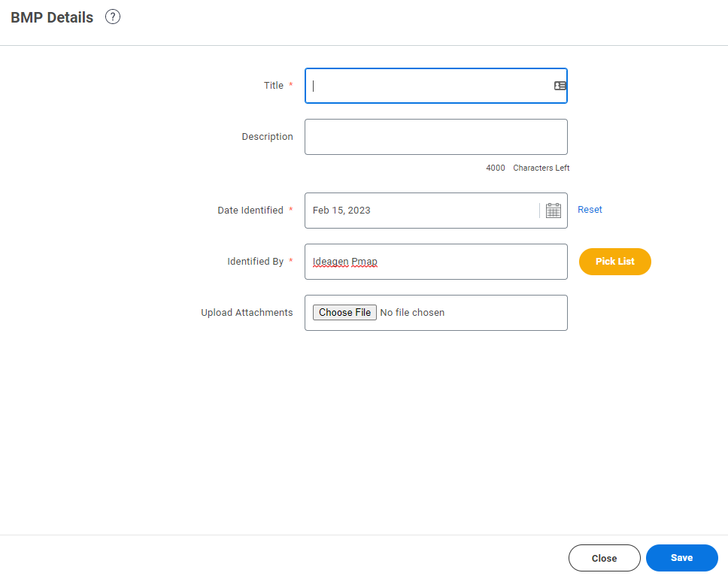Open the calendar date picker icon
This screenshot has height=576, width=728.
tap(553, 211)
